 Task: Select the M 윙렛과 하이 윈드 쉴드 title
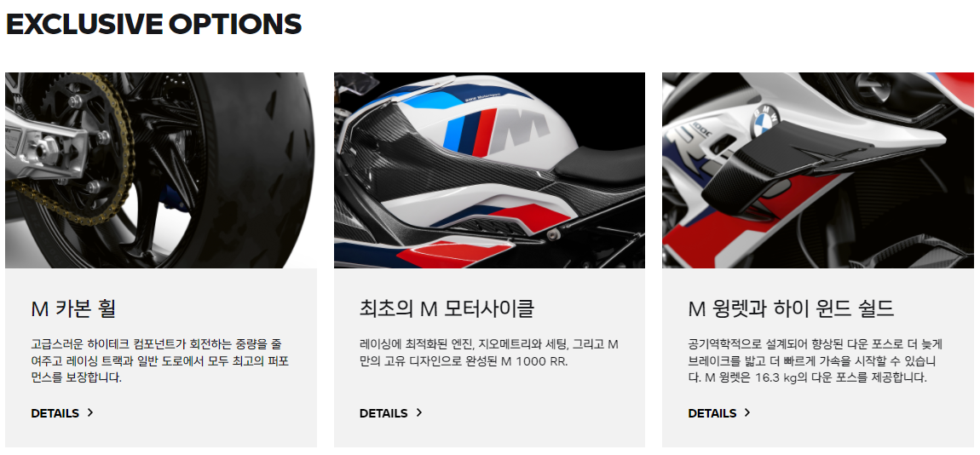tap(792, 308)
